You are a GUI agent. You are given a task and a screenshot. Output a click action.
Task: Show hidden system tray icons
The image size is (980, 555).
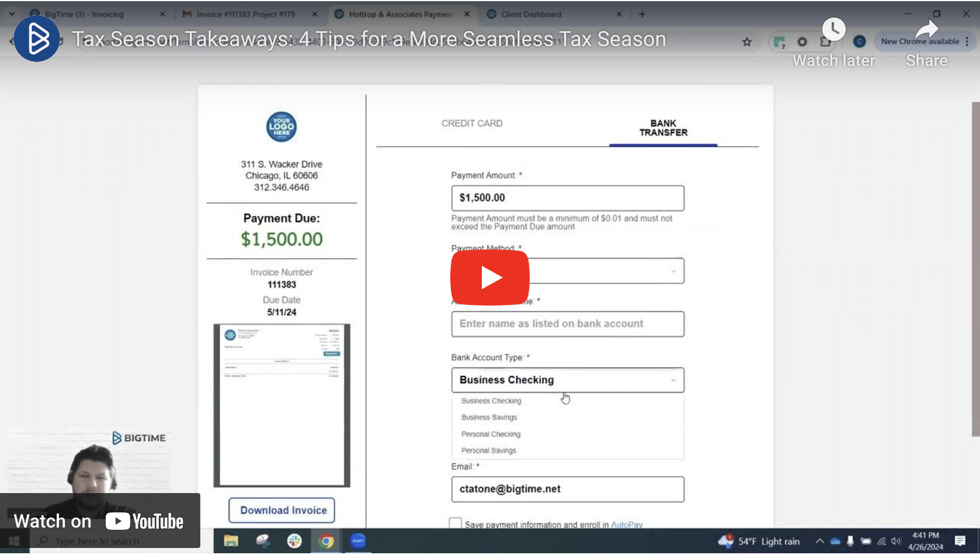tap(820, 541)
